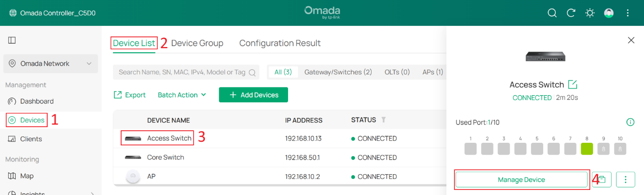Open the global search magnifier icon

coord(552,13)
